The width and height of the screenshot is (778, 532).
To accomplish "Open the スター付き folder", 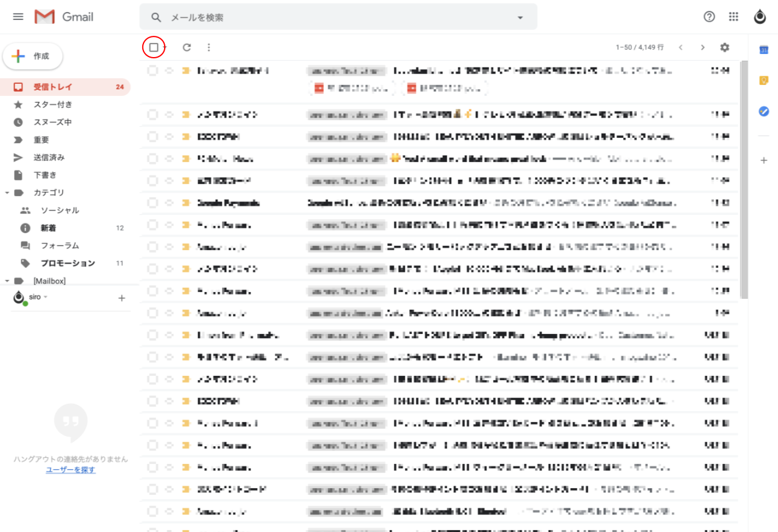I will (53, 104).
